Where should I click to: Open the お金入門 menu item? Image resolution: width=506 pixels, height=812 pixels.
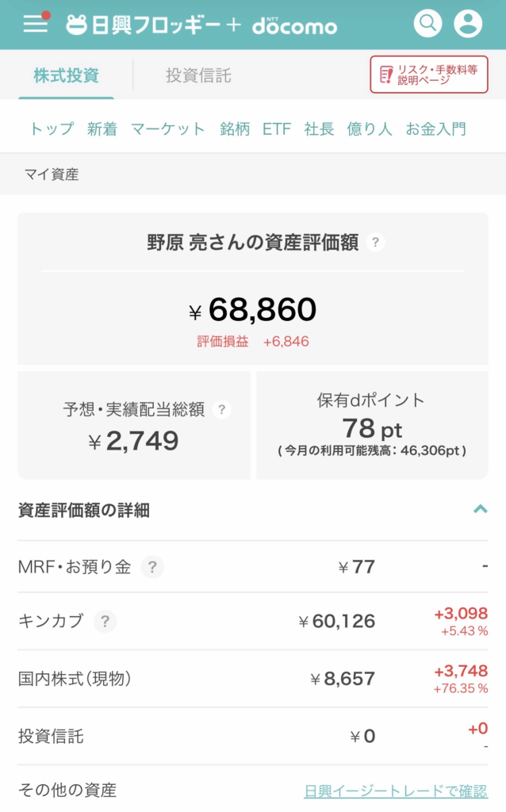(x=435, y=129)
